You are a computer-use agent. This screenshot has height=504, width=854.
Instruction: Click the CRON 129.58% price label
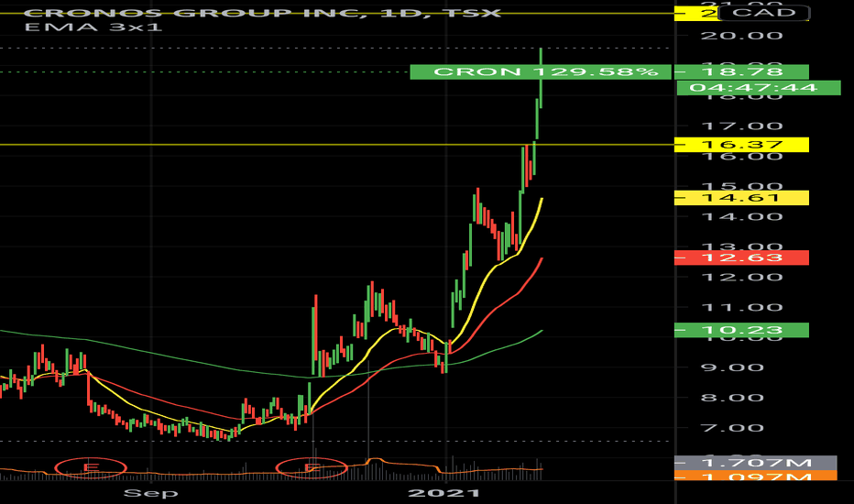coord(541,71)
